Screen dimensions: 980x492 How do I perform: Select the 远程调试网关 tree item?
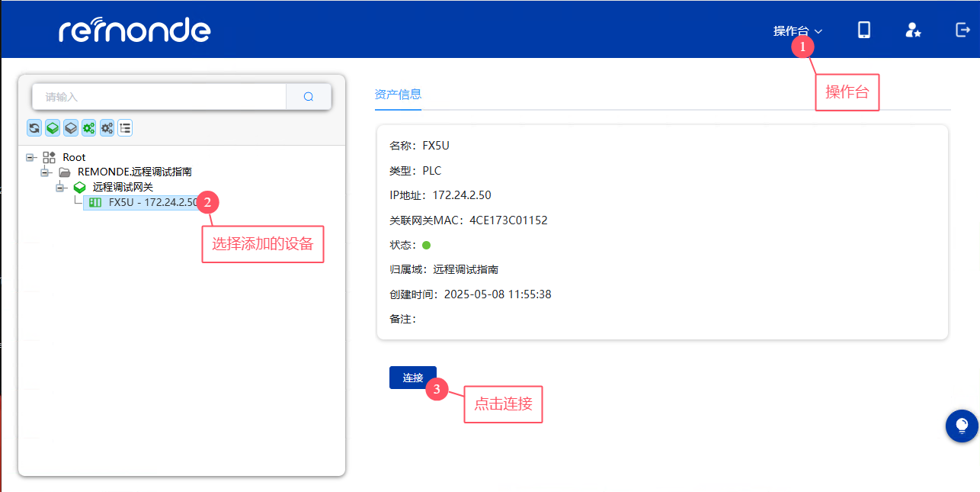tap(123, 187)
